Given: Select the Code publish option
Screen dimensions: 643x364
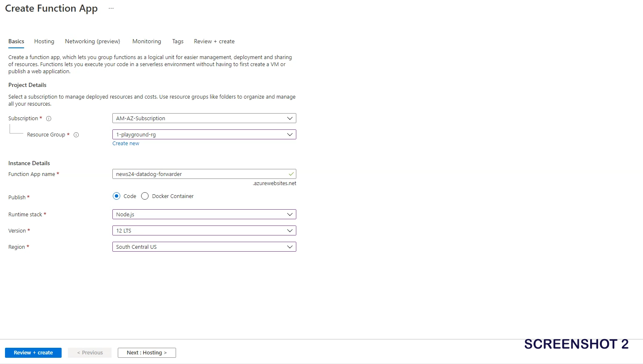Looking at the screenshot, I should pos(117,196).
